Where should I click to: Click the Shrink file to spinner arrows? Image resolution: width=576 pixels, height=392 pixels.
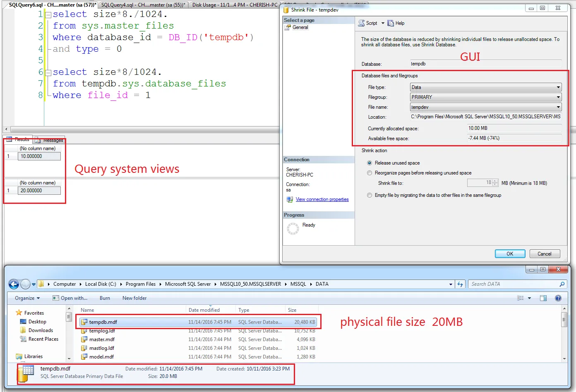coord(495,183)
